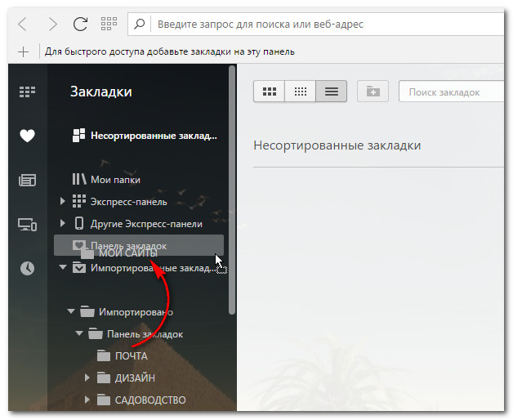Select Импортированные закладки folder
The width and height of the screenshot is (513, 420).
(144, 268)
